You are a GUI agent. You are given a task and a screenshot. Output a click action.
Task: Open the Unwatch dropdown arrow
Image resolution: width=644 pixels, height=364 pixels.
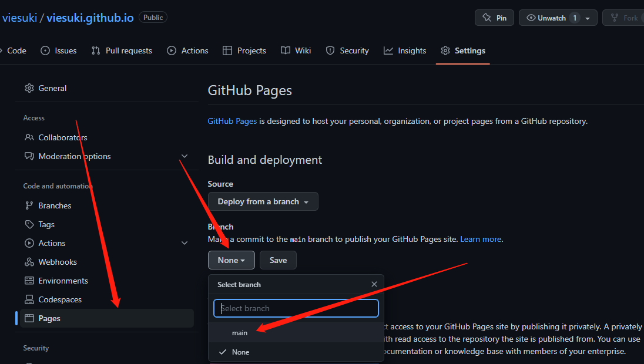pos(588,18)
